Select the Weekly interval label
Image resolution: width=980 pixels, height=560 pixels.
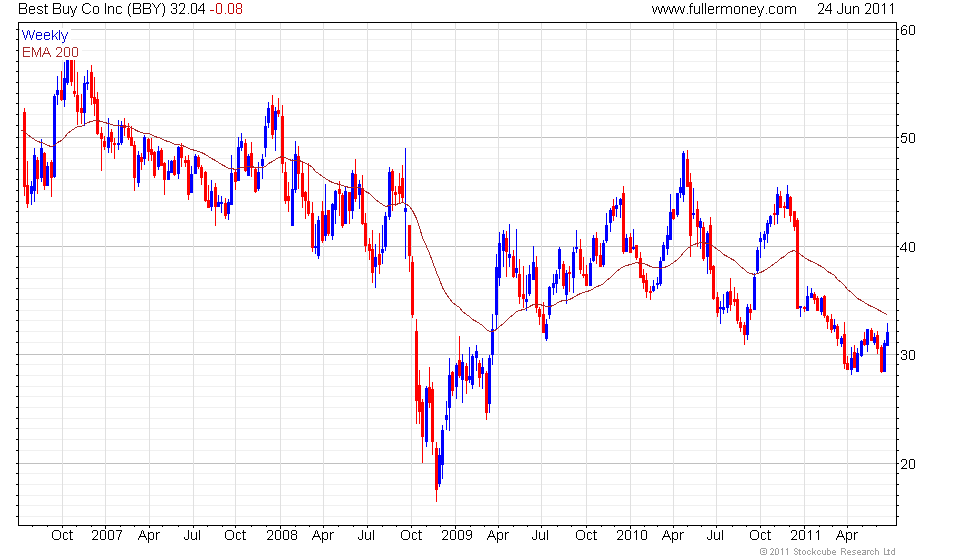coord(44,36)
